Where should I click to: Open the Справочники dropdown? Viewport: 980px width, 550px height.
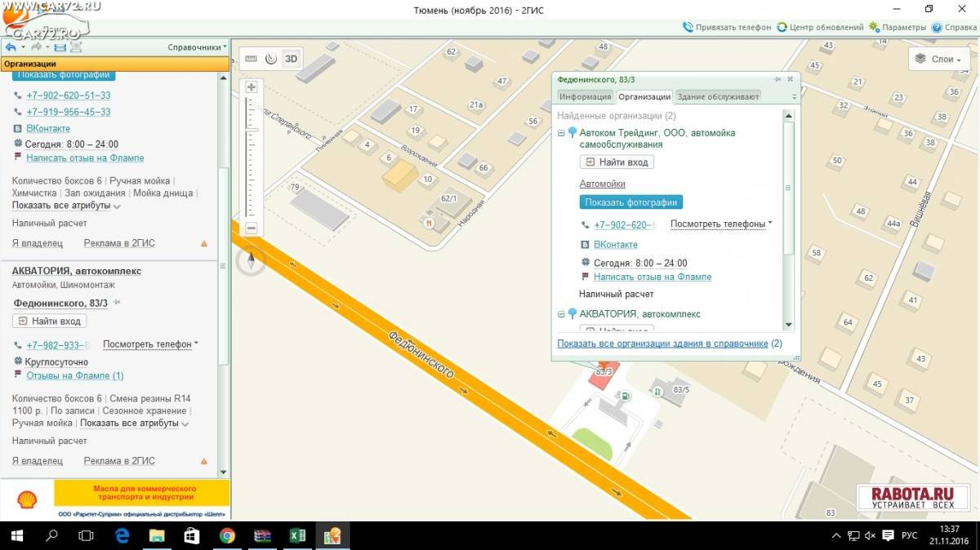[x=198, y=47]
